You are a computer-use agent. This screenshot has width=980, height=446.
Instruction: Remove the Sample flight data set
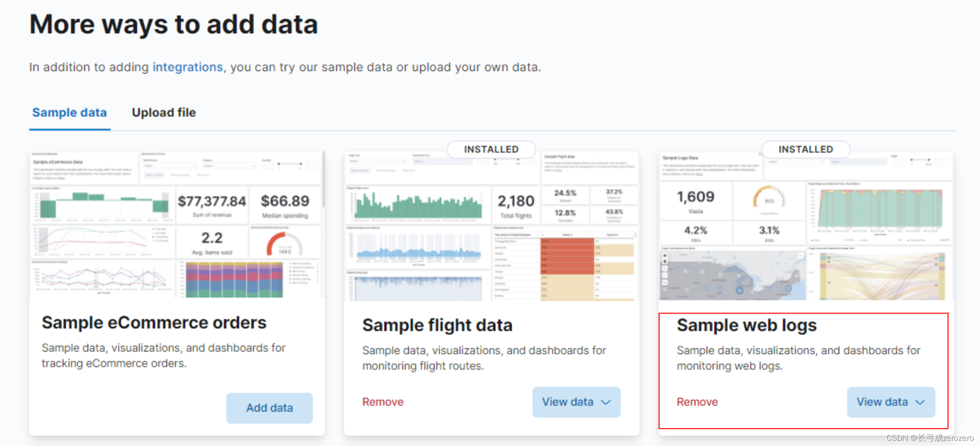tap(383, 402)
